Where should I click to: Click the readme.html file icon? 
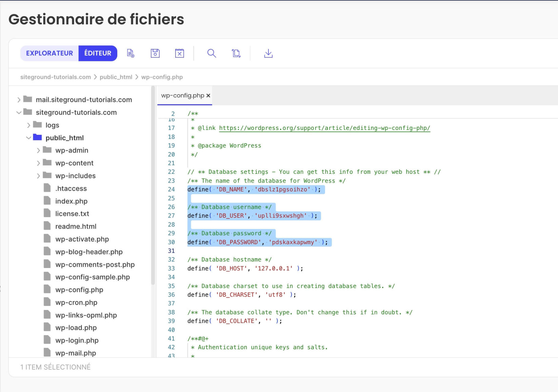(47, 226)
